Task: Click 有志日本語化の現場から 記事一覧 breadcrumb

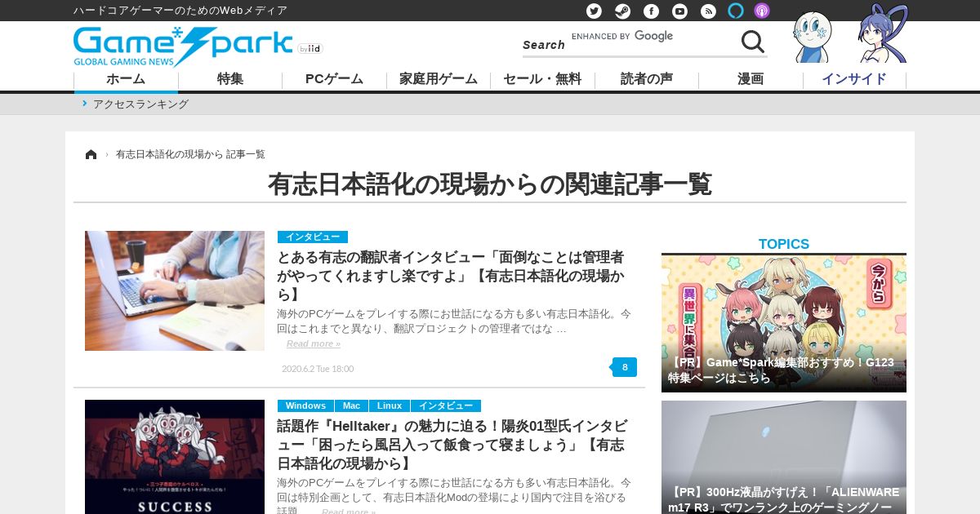Action: pyautogui.click(x=190, y=154)
